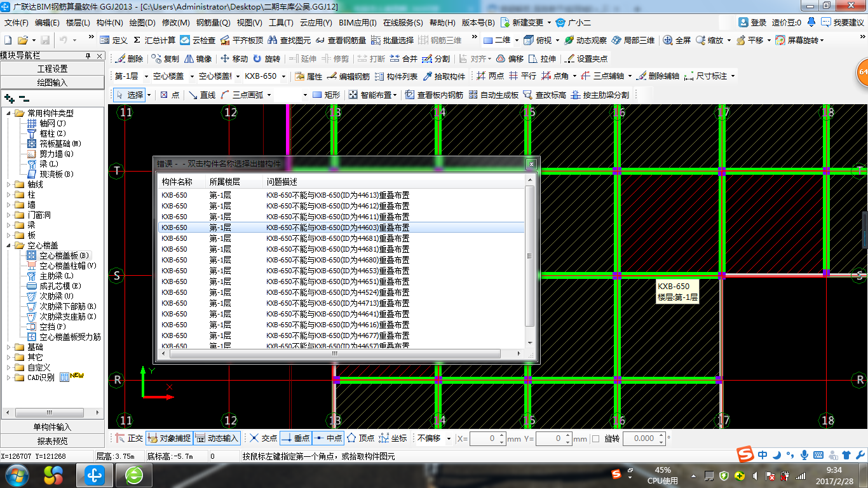The height and width of the screenshot is (488, 868).
Task: Open the BIM应用(I) menu
Action: click(x=358, y=22)
